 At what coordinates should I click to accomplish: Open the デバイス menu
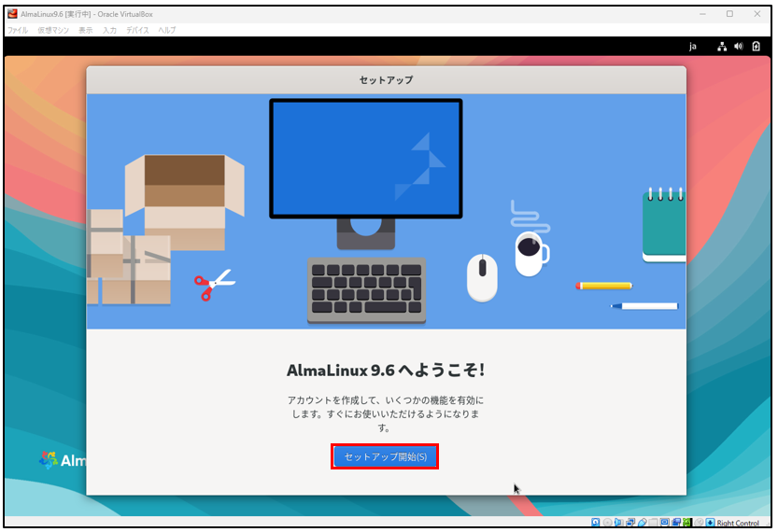pos(137,30)
